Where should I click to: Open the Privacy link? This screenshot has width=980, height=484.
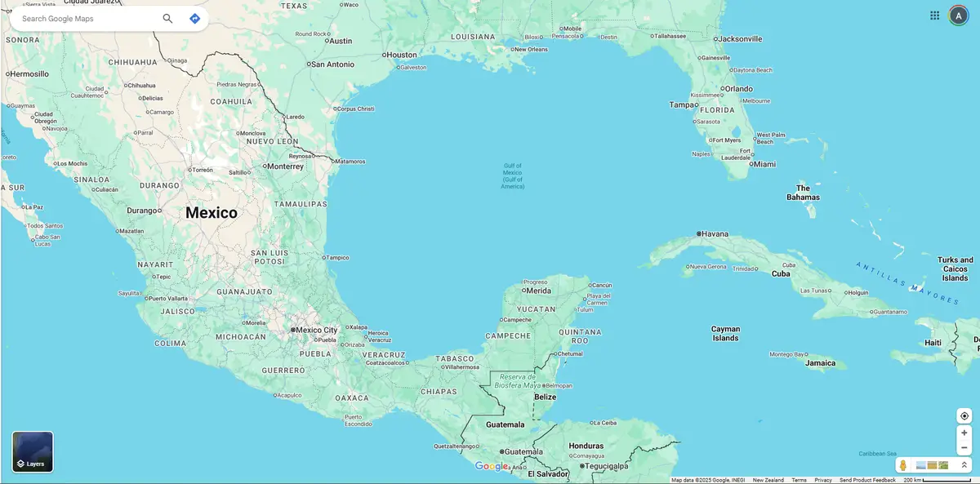(823, 480)
